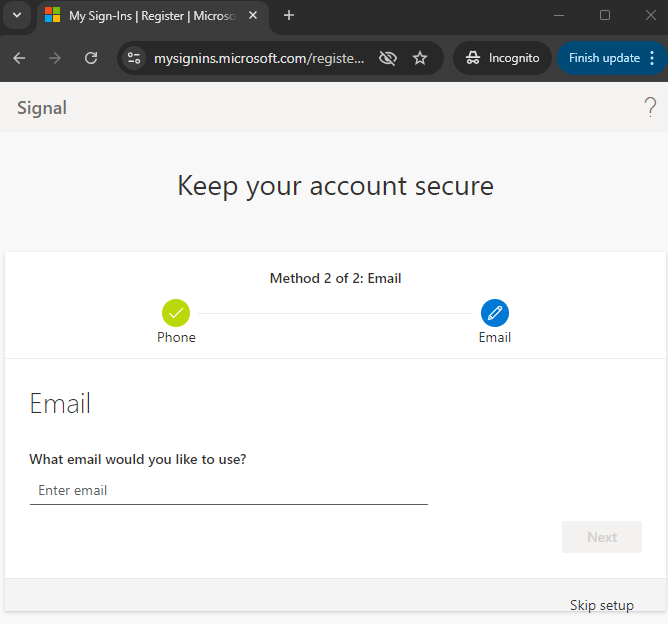Click the blue Email step pencil icon

coord(495,313)
